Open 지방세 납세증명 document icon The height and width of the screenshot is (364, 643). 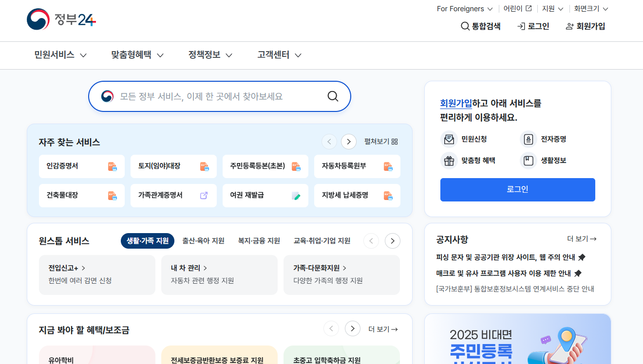coord(388,196)
